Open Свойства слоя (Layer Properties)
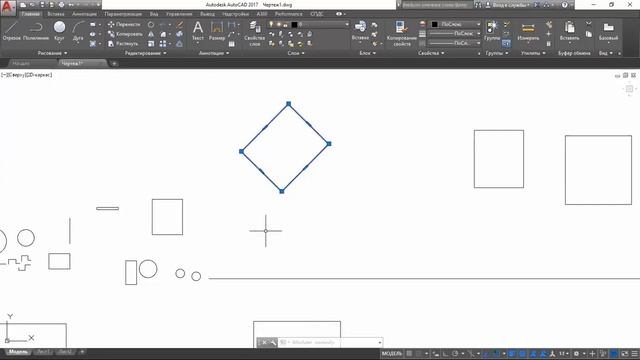The image size is (640, 360). click(x=255, y=33)
